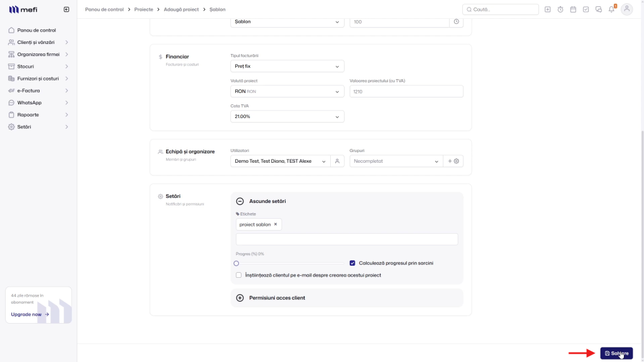The width and height of the screenshot is (644, 362).
Task: Open the Cota TVA 21.00% dropdown
Action: click(x=287, y=116)
